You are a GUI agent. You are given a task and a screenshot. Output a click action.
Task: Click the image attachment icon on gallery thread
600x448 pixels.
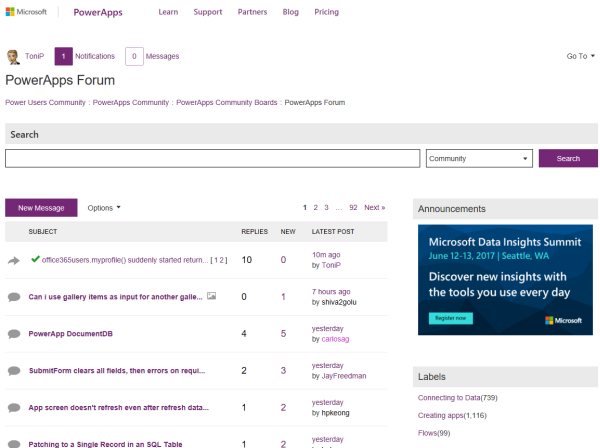[x=211, y=296]
